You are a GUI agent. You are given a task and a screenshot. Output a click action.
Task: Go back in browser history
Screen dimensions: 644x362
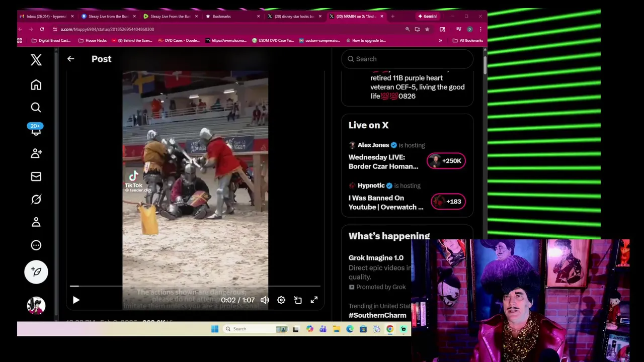20,29
